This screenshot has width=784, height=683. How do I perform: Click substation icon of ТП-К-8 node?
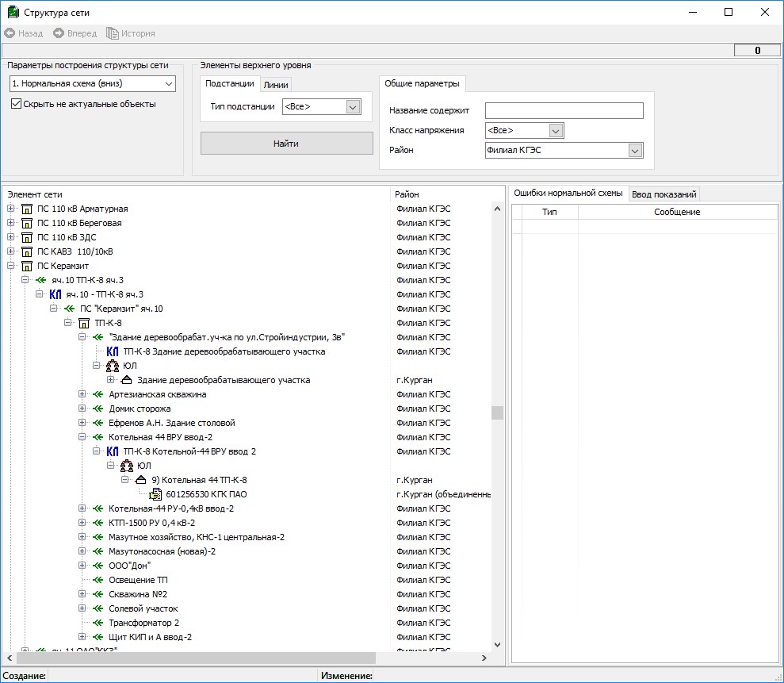(84, 323)
